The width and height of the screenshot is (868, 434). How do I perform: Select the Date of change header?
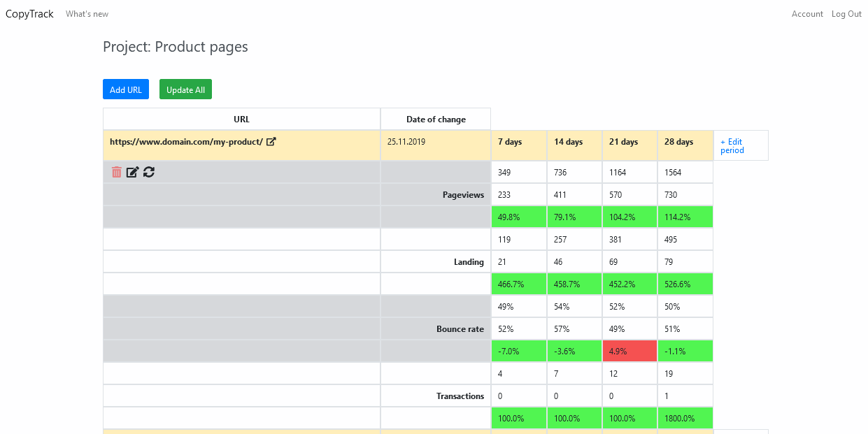(x=436, y=119)
